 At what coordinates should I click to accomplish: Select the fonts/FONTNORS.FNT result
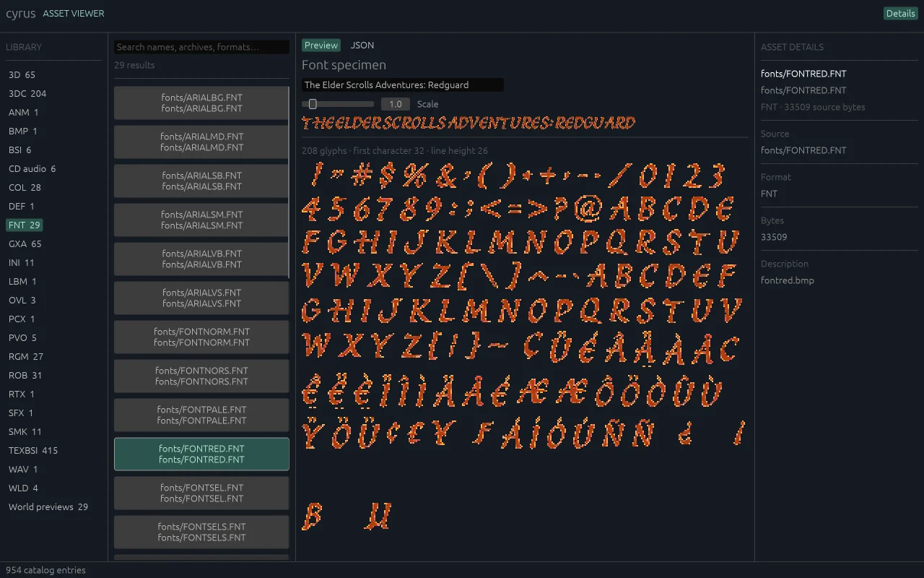tap(201, 376)
